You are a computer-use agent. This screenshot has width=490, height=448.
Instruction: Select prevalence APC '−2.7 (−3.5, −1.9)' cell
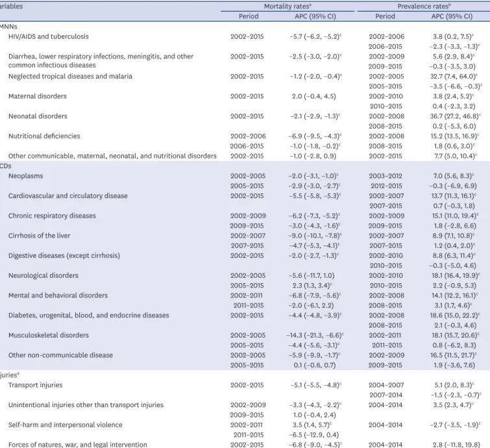[455, 425]
